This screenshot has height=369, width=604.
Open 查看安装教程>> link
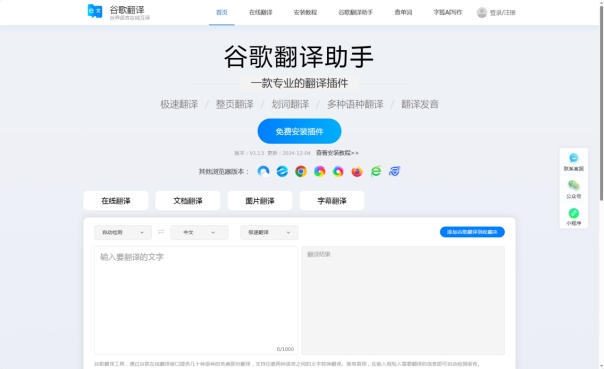337,153
